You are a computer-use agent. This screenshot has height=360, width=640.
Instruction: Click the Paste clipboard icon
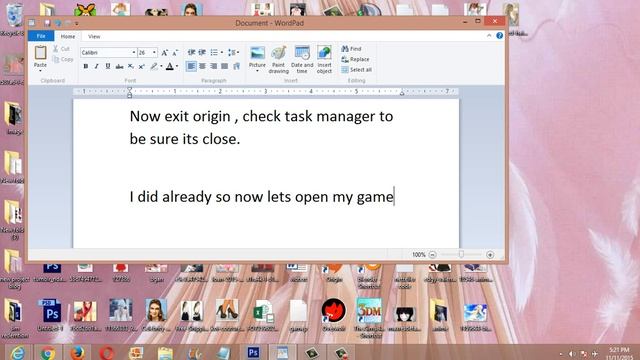pyautogui.click(x=40, y=53)
